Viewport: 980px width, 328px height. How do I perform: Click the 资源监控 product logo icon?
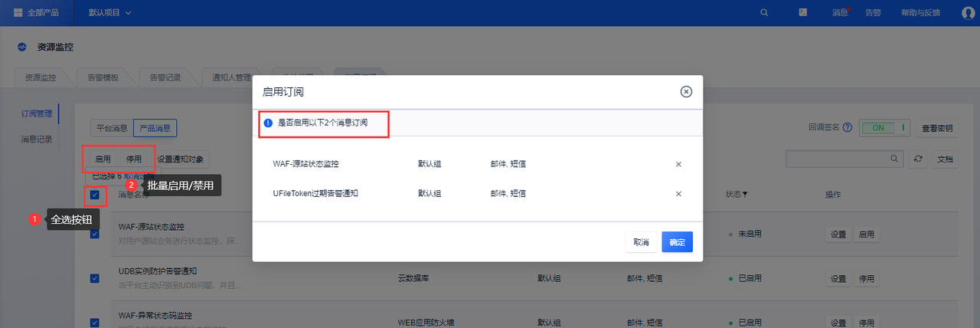point(22,47)
